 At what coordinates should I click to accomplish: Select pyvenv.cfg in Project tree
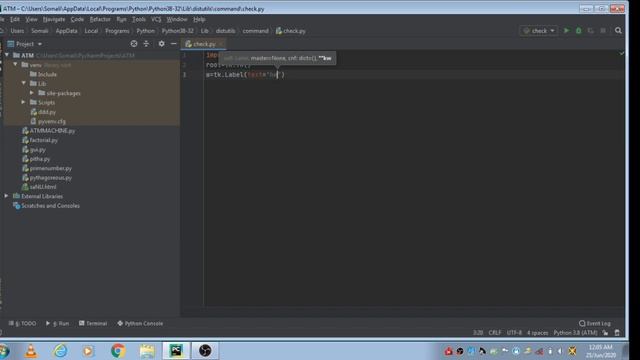(51, 121)
